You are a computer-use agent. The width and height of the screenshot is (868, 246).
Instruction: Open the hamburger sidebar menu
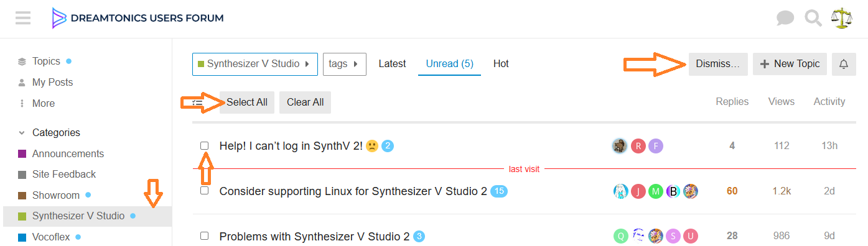point(23,17)
